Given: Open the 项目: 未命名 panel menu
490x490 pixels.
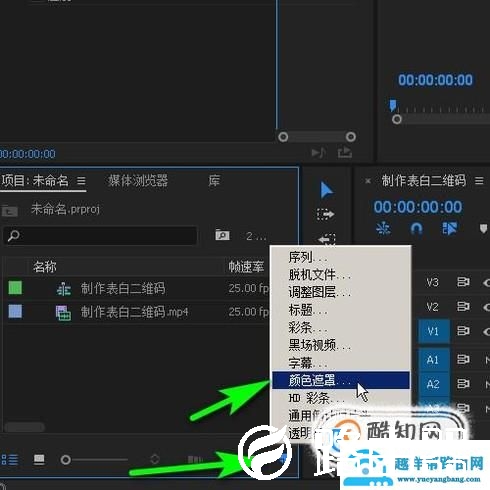Looking at the screenshot, I should [81, 181].
